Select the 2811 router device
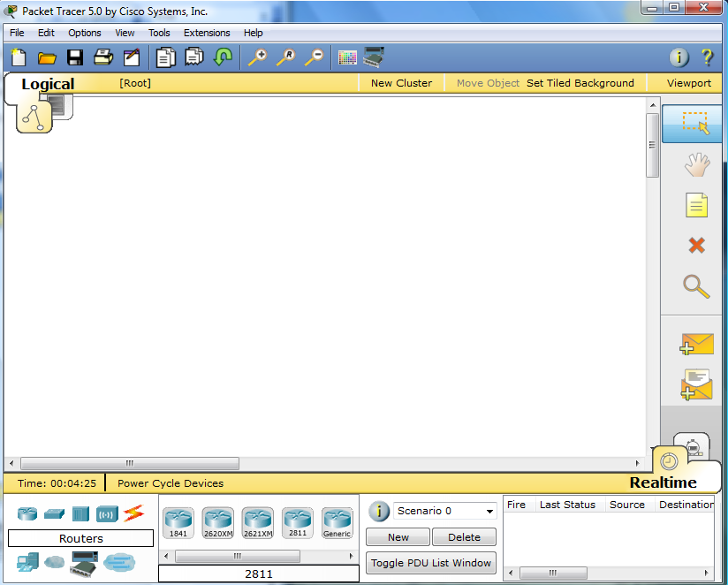This screenshot has height=585, width=728. point(298,523)
